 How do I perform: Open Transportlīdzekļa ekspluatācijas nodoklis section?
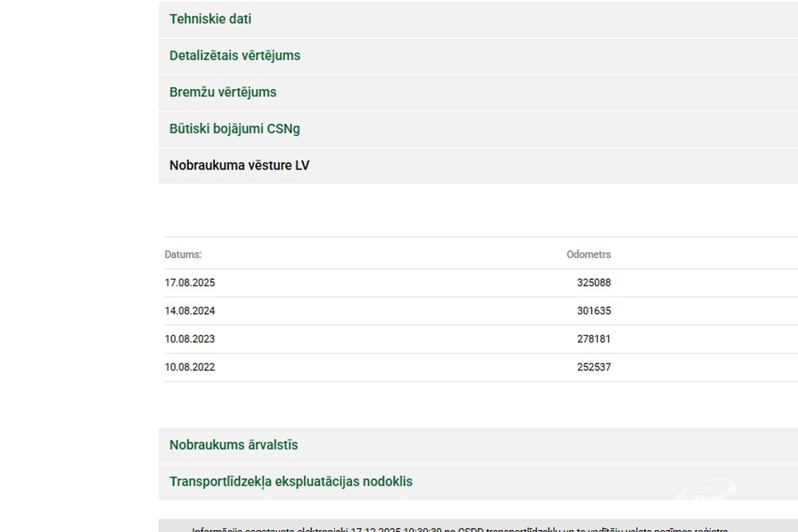click(291, 482)
